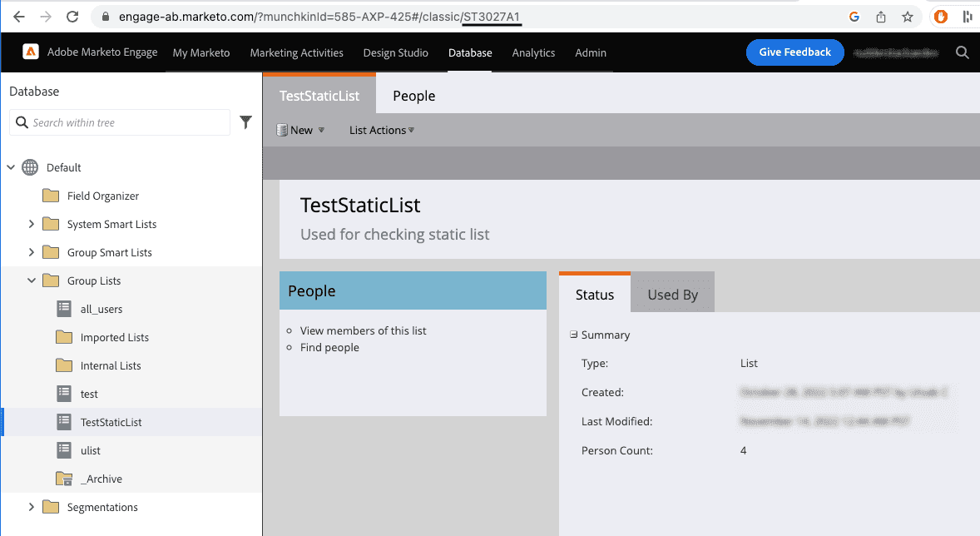Image resolution: width=980 pixels, height=536 pixels.
Task: Open My Marketo menu item
Action: click(201, 52)
